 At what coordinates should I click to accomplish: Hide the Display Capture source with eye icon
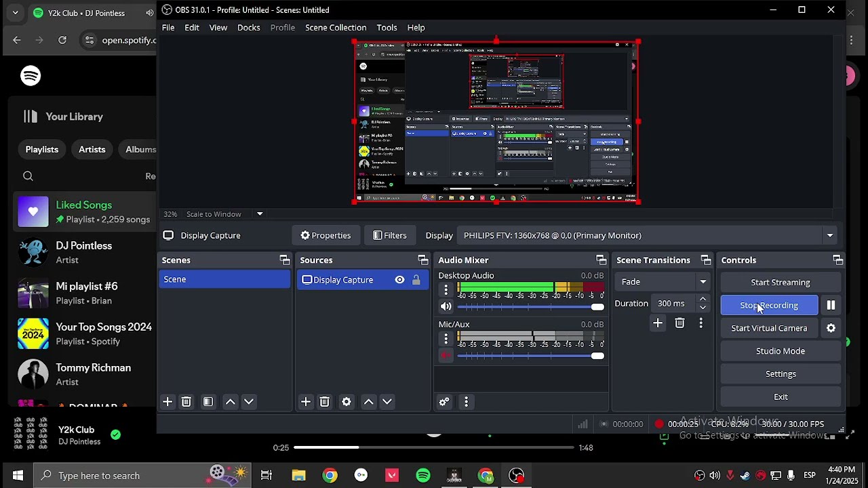click(x=399, y=280)
